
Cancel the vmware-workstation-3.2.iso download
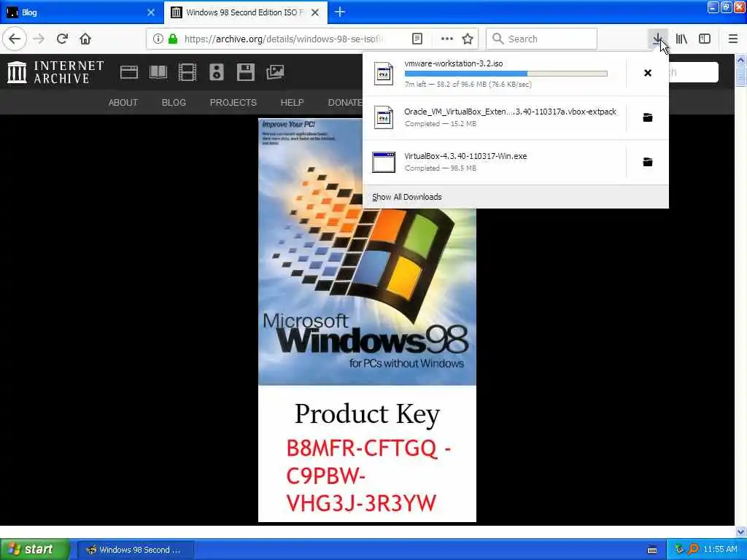(x=648, y=73)
